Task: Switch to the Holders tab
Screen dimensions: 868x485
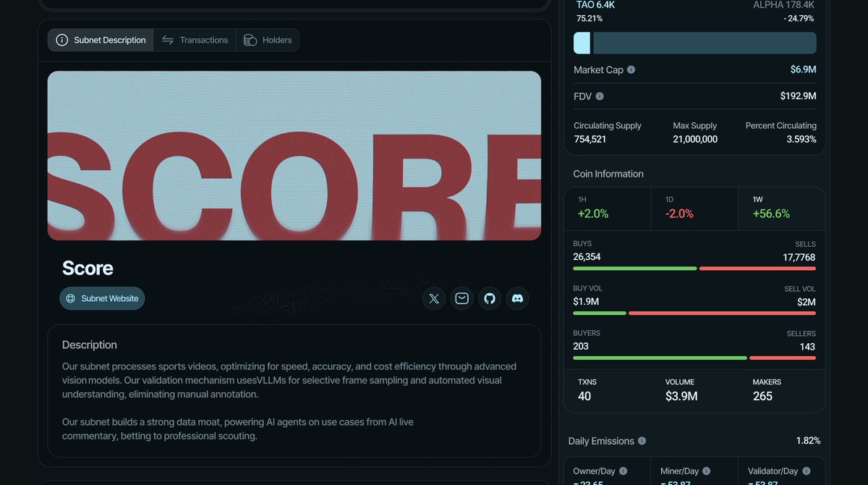Action: (x=268, y=41)
